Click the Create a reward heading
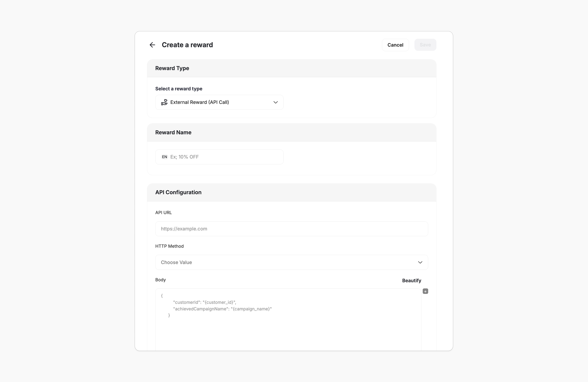This screenshot has height=382, width=588. [187, 45]
